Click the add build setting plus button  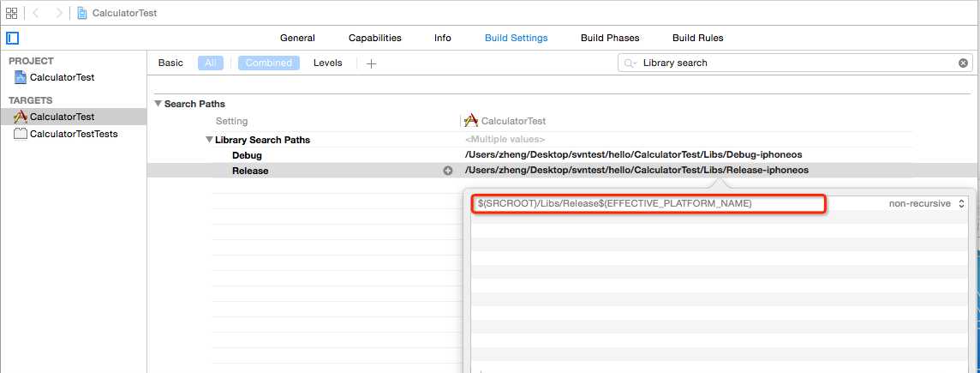point(371,63)
